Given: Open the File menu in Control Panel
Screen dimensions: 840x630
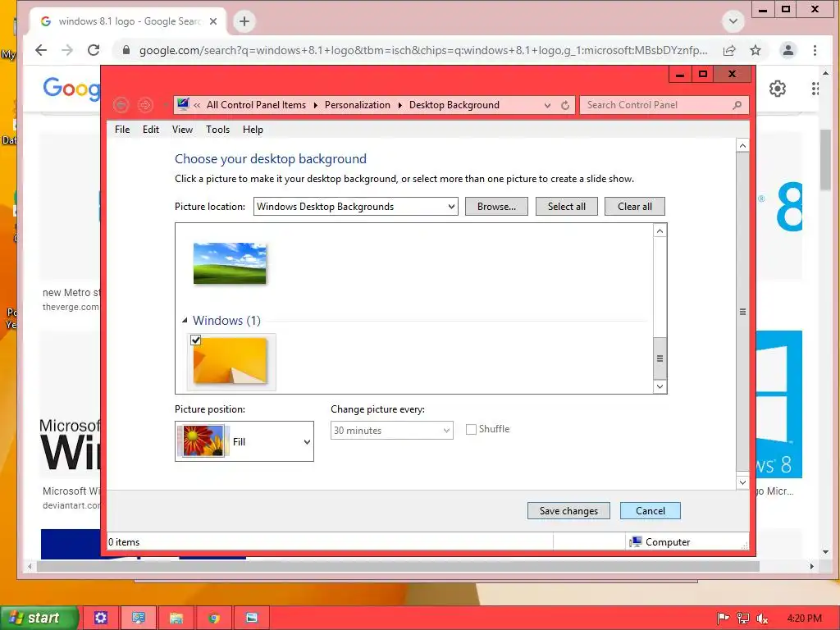Looking at the screenshot, I should (x=122, y=129).
